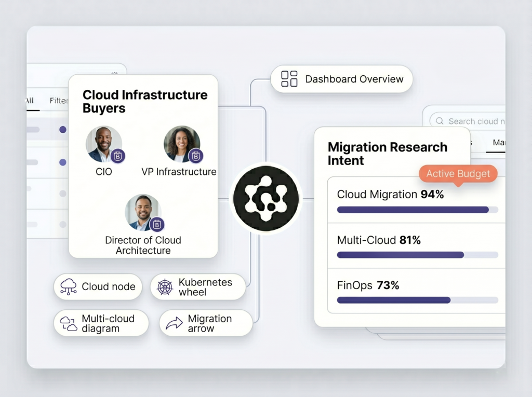This screenshot has height=397, width=532.
Task: Click the Active Budget tag
Action: (x=458, y=174)
